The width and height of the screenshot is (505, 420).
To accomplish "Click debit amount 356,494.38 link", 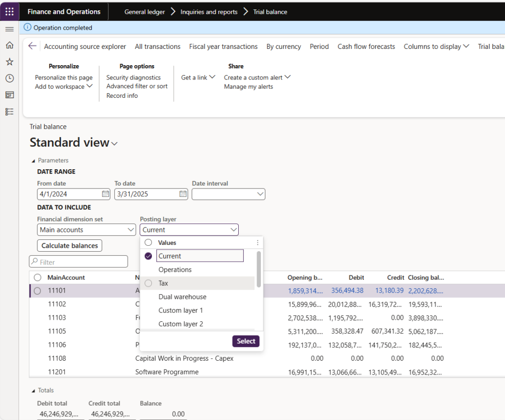I will click(347, 290).
